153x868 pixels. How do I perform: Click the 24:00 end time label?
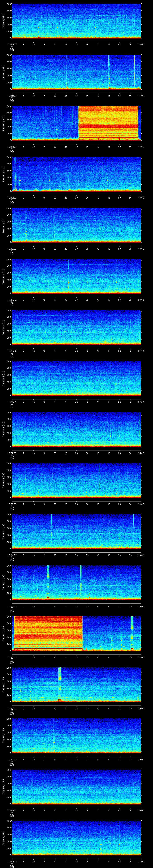pyautogui.click(x=141, y=504)
